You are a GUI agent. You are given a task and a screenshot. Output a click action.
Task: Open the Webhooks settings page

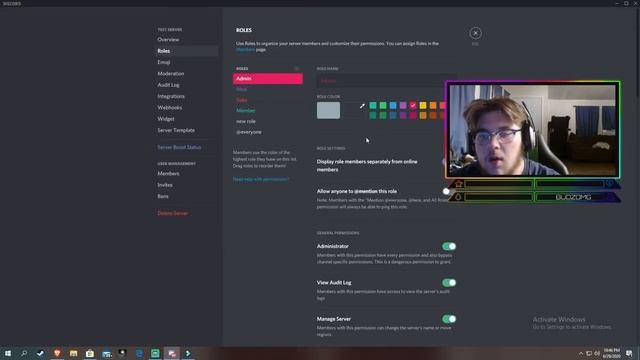pyautogui.click(x=186, y=108)
